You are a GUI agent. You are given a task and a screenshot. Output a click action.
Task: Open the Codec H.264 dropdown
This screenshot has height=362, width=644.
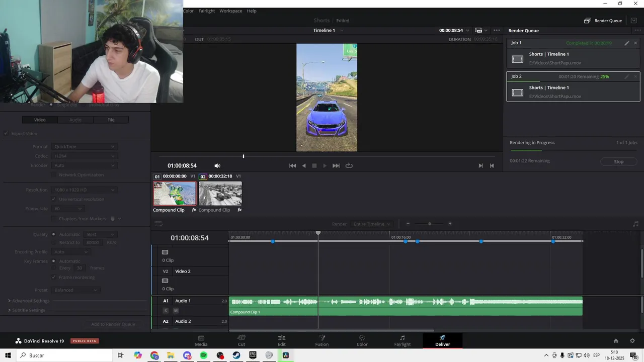[84, 156]
